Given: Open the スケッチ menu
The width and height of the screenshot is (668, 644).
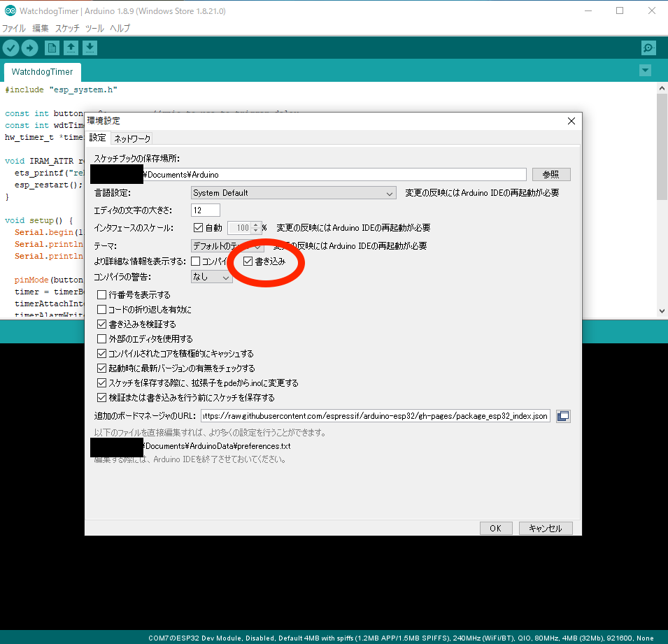Looking at the screenshot, I should click(67, 29).
